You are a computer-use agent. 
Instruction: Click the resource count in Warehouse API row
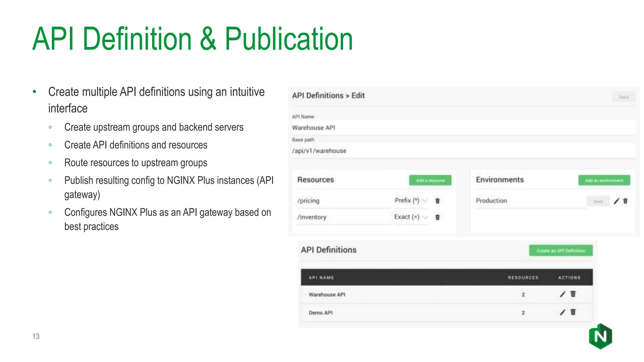pyautogui.click(x=523, y=295)
